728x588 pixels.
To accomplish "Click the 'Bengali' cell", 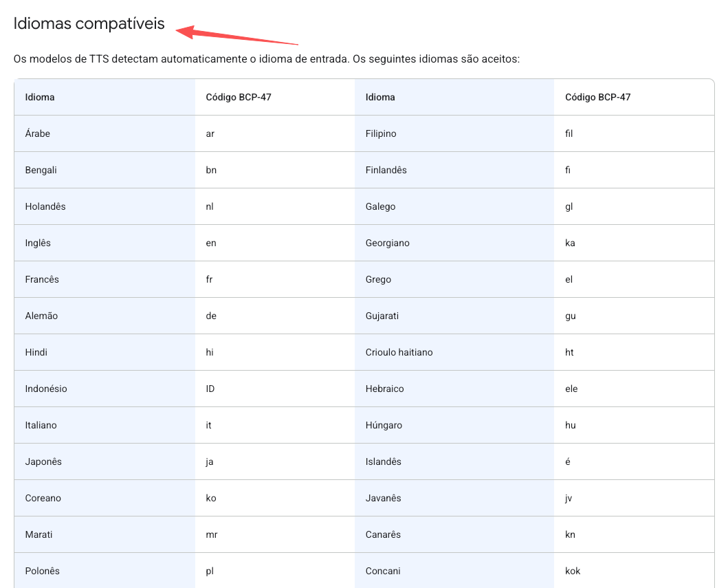I will pos(104,170).
